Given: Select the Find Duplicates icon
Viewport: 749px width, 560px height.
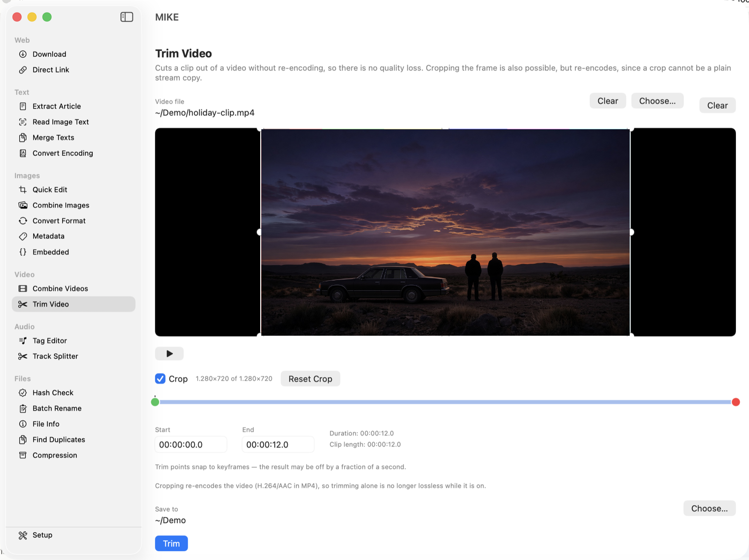Looking at the screenshot, I should [22, 440].
